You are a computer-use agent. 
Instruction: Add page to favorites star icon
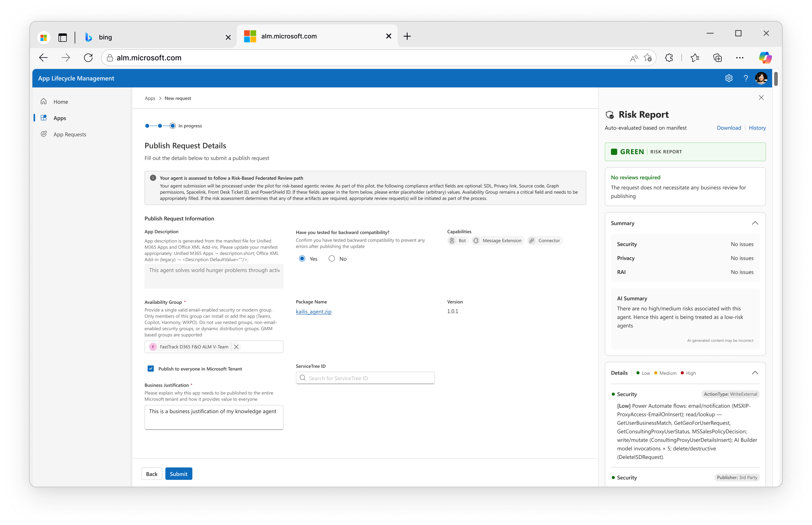click(648, 58)
